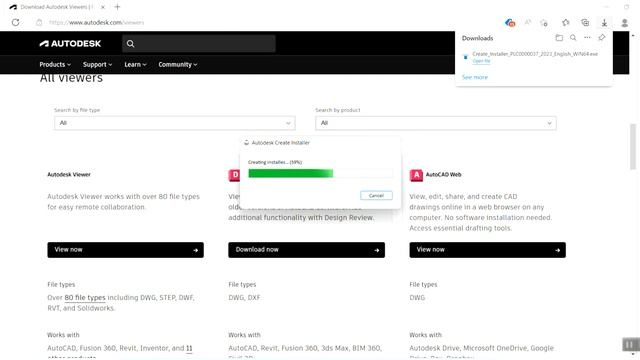Viewport: 640px width, 360px height.
Task: Click the downloaded Create_Installer exe filename
Action: click(x=535, y=54)
